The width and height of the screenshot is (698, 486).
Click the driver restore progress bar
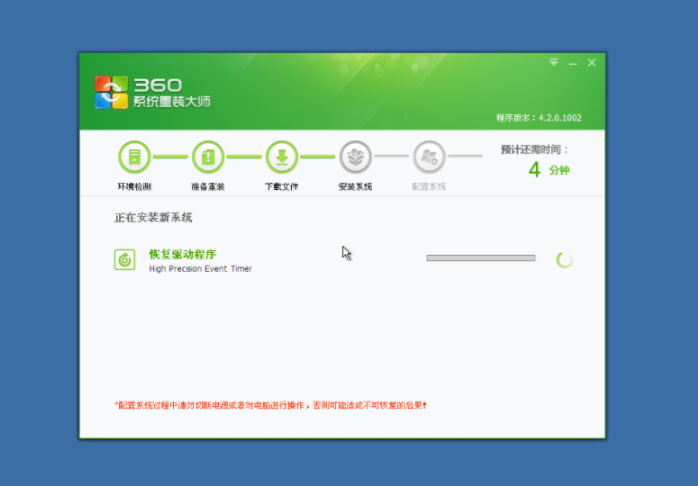(x=480, y=258)
